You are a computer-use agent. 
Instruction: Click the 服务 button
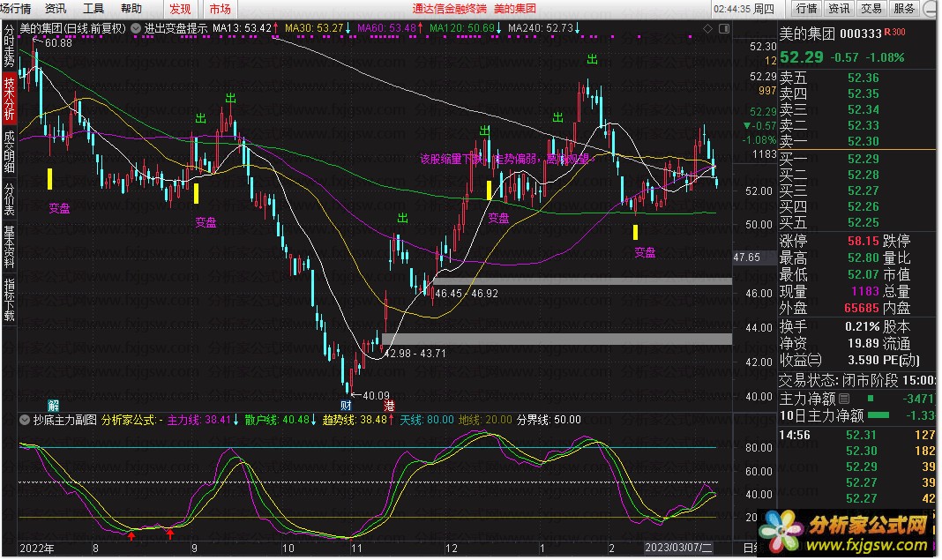point(903,9)
